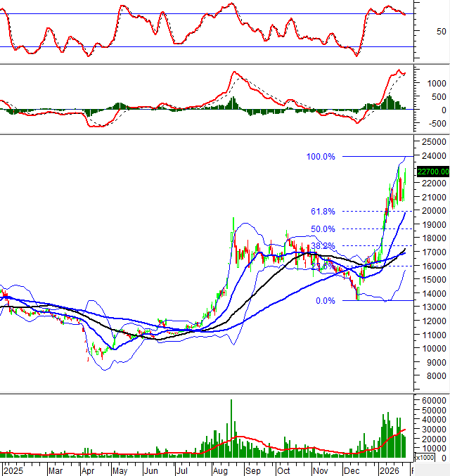Viewport: 450px width, 476px height.
Task: Click the green 22700.00 current price label
Action: (432, 171)
